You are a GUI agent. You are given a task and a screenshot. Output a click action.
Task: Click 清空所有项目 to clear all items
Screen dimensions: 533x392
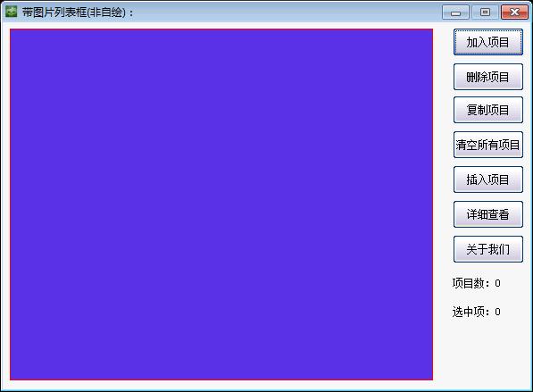488,145
